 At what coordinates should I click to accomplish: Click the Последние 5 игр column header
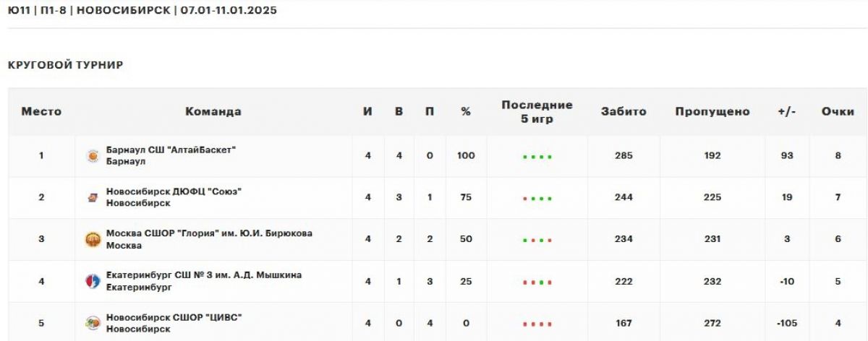(x=537, y=112)
